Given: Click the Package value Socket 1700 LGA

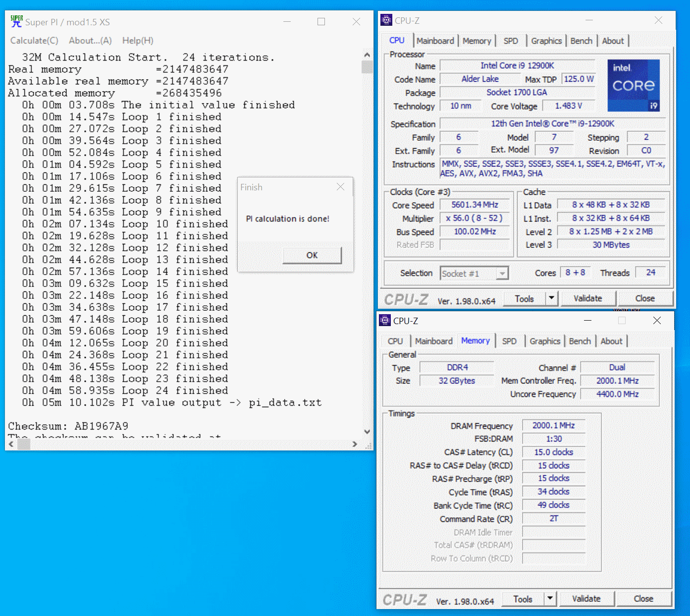Looking at the screenshot, I should (x=517, y=92).
